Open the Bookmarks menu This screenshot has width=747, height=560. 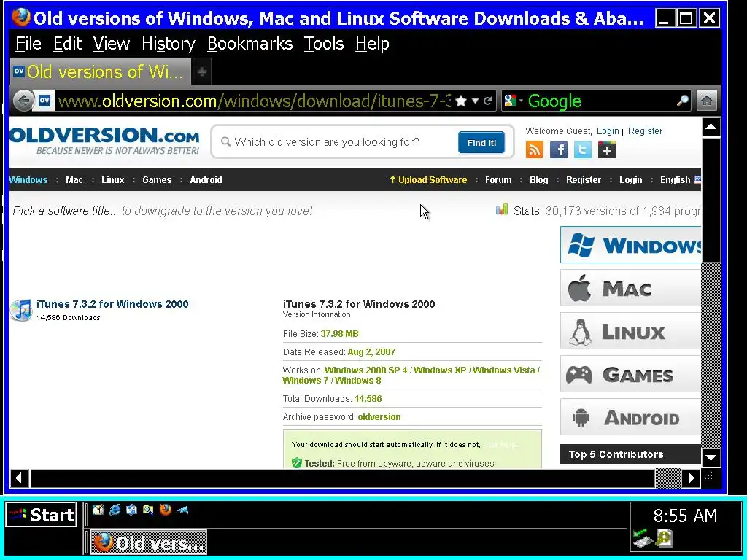pos(249,44)
